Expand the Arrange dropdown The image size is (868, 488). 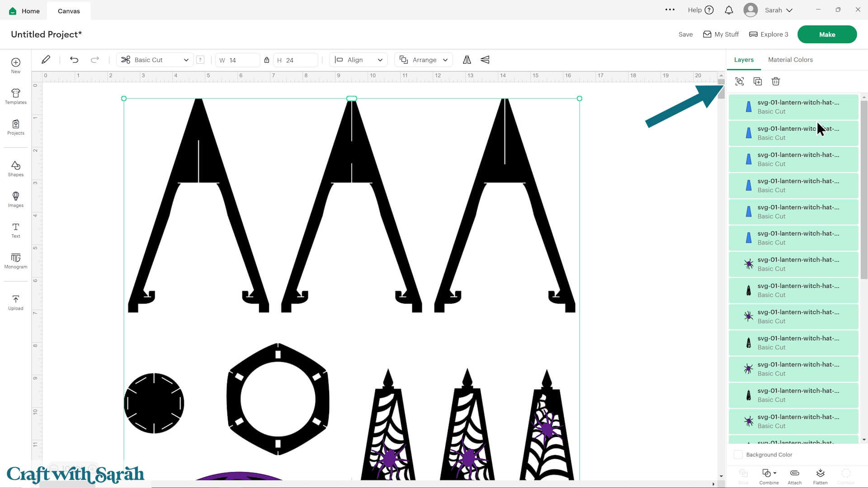click(x=424, y=60)
